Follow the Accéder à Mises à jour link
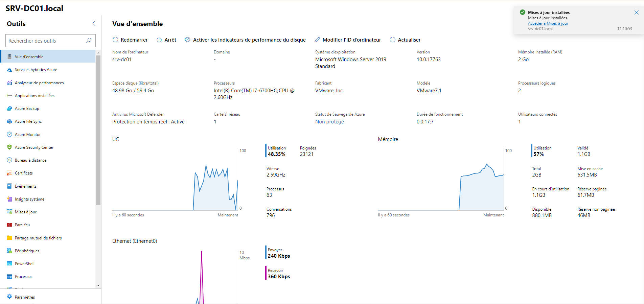Viewport: 644px width, 304px height. (x=548, y=23)
